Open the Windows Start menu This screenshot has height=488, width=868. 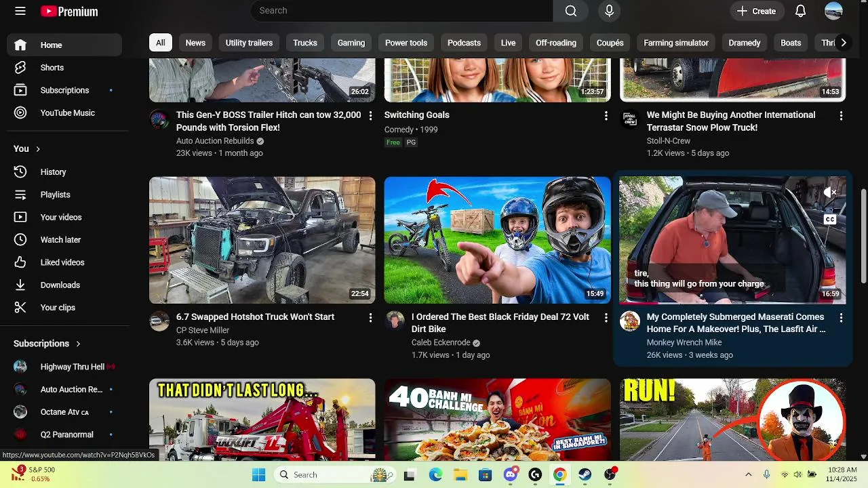(258, 474)
